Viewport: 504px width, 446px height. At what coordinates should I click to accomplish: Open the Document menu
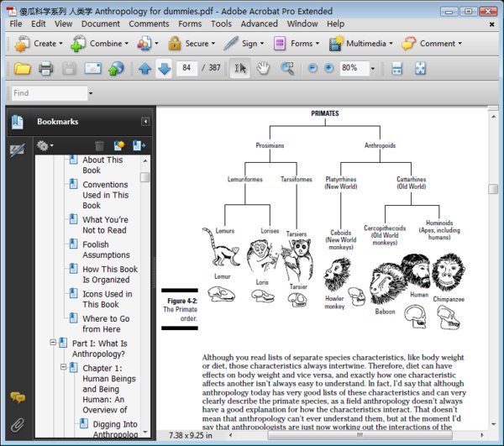pyautogui.click(x=101, y=24)
